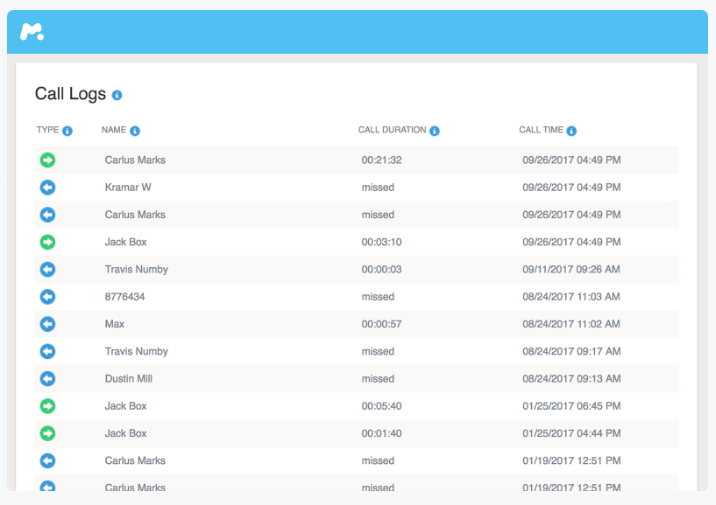
Task: Click blue incoming arrow for Kramar W
Action: coord(47,187)
